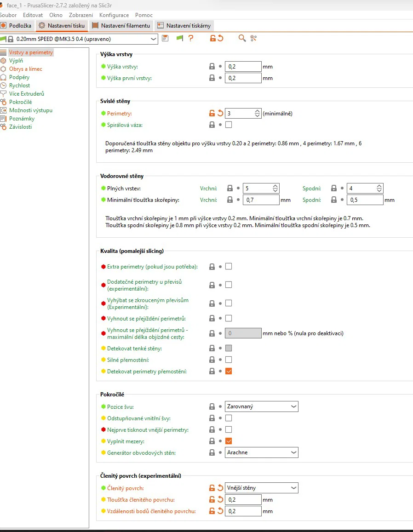Click the lock icon beside Pozice švu
413x532 pixels.
[212, 406]
